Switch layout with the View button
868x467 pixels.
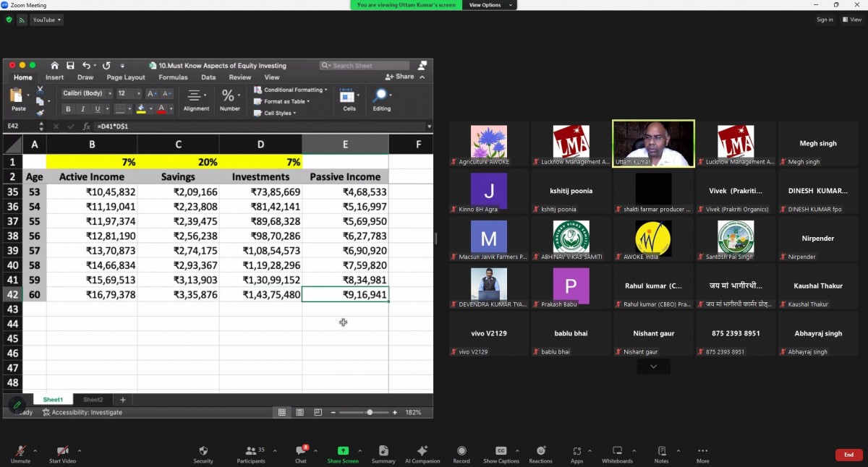click(852, 20)
